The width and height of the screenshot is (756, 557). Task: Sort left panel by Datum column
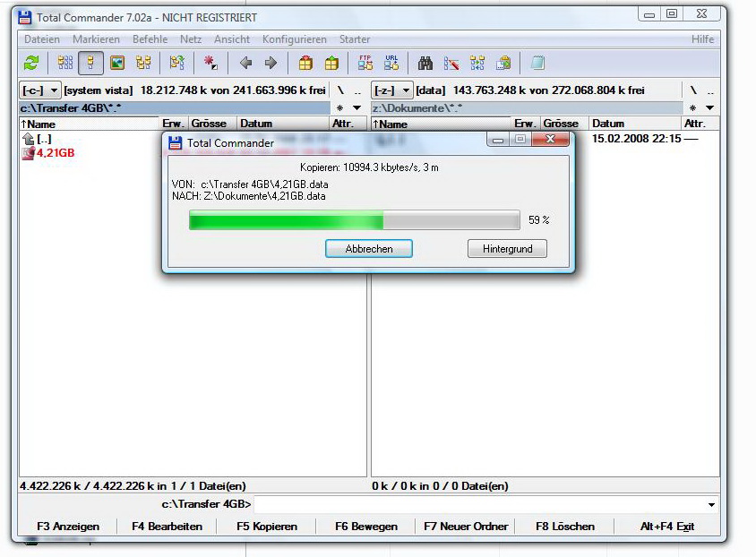(283, 124)
